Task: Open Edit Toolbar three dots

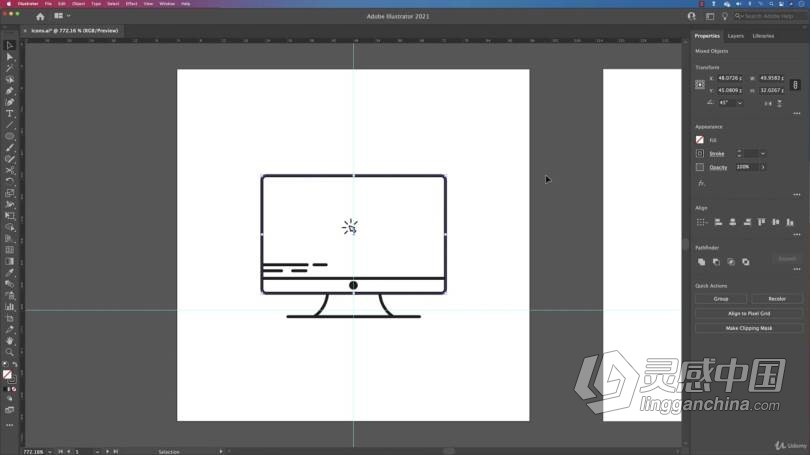Action: tap(10, 425)
